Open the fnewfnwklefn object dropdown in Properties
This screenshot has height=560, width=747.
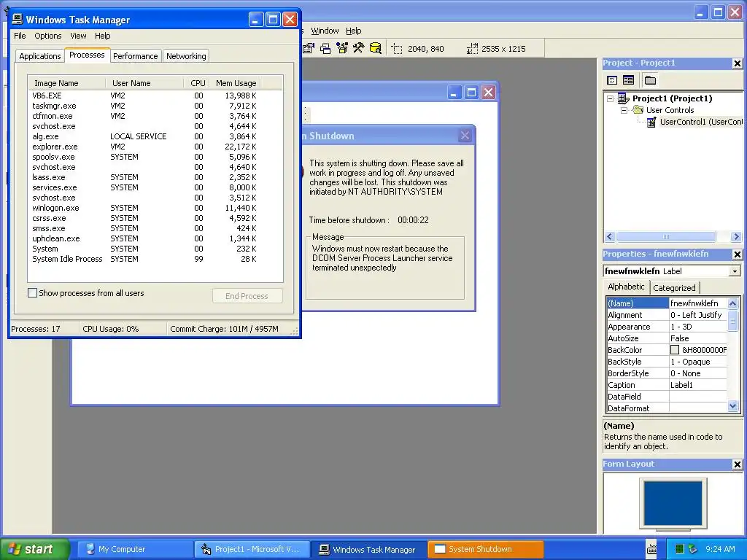(x=735, y=271)
